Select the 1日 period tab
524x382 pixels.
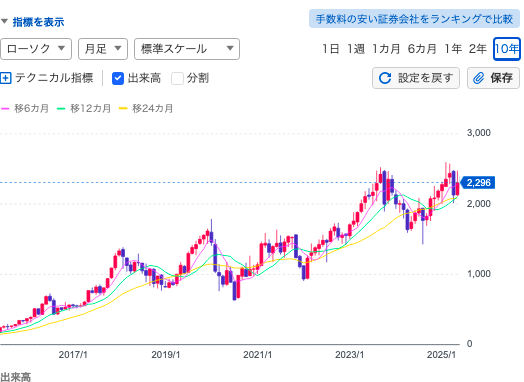[x=331, y=49]
